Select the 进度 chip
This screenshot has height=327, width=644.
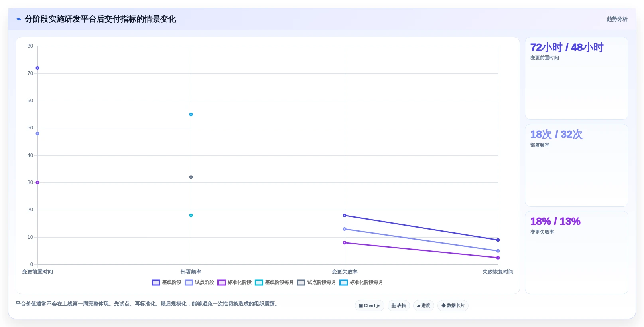pos(423,306)
